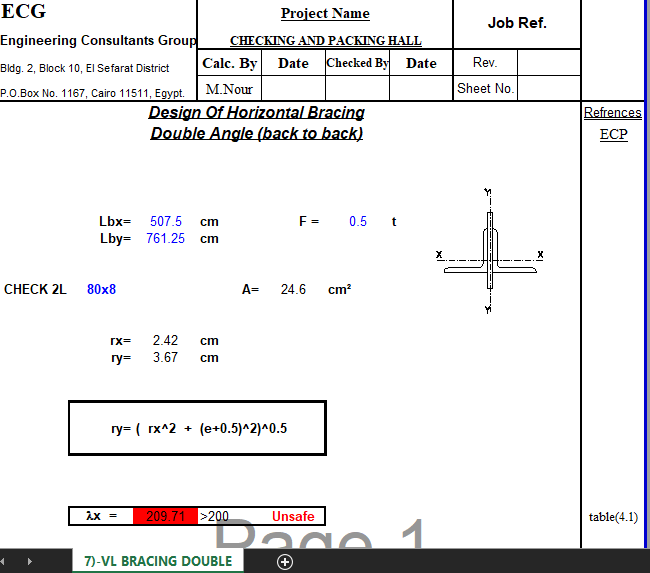Select CHECKING AND PACKING HALL project cell
Viewport: 650px width, 573px height.
tap(325, 41)
